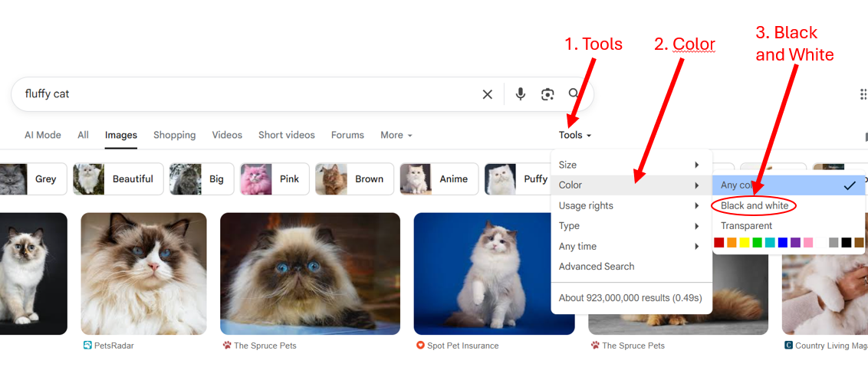Choose the Transparent color option

789,226
